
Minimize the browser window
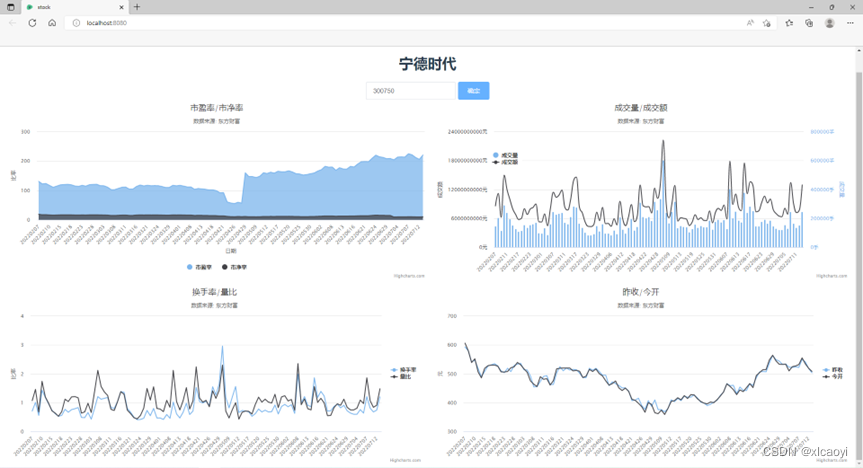pyautogui.click(x=811, y=7)
